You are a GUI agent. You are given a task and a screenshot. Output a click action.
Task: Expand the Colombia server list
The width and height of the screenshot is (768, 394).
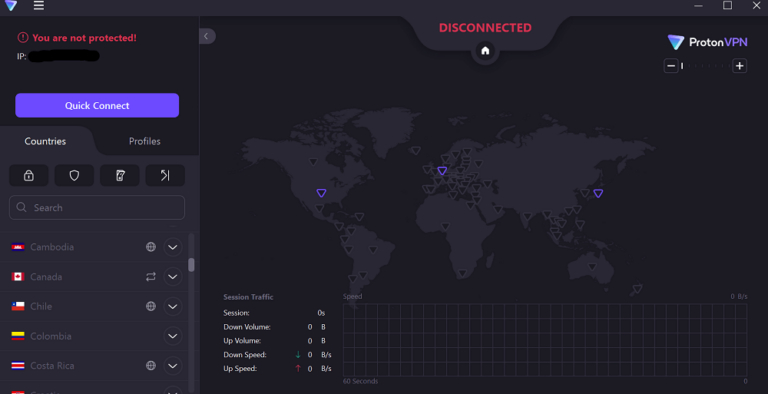click(x=173, y=336)
